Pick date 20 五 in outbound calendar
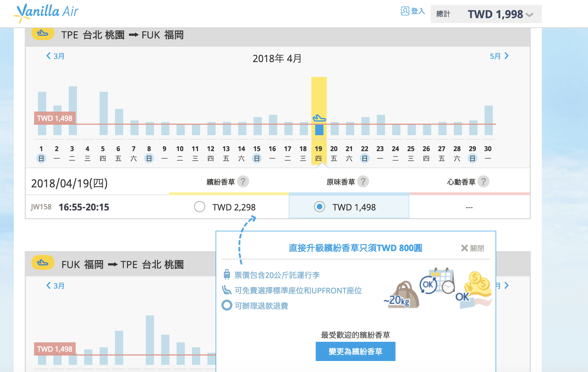Image resolution: width=588 pixels, height=372 pixels. pyautogui.click(x=334, y=153)
